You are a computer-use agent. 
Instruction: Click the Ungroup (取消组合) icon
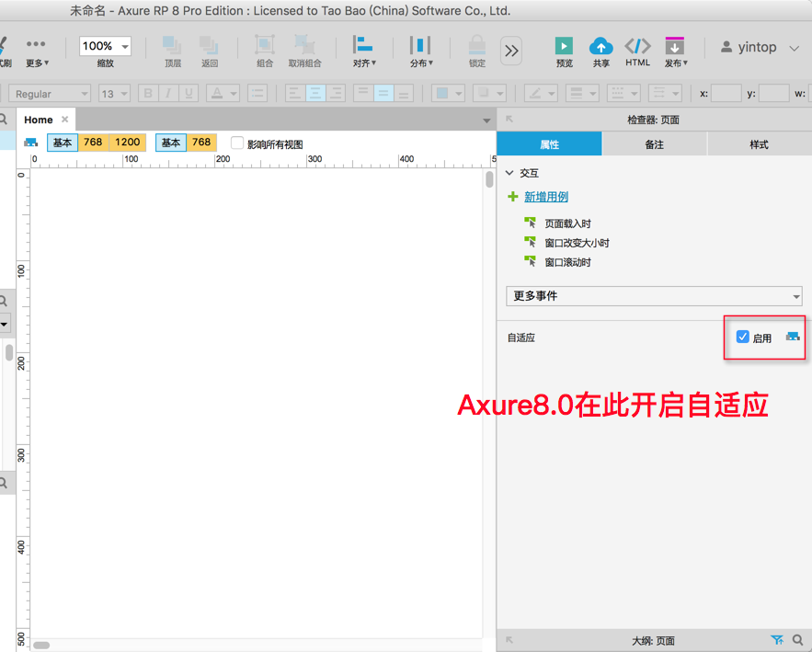304,45
